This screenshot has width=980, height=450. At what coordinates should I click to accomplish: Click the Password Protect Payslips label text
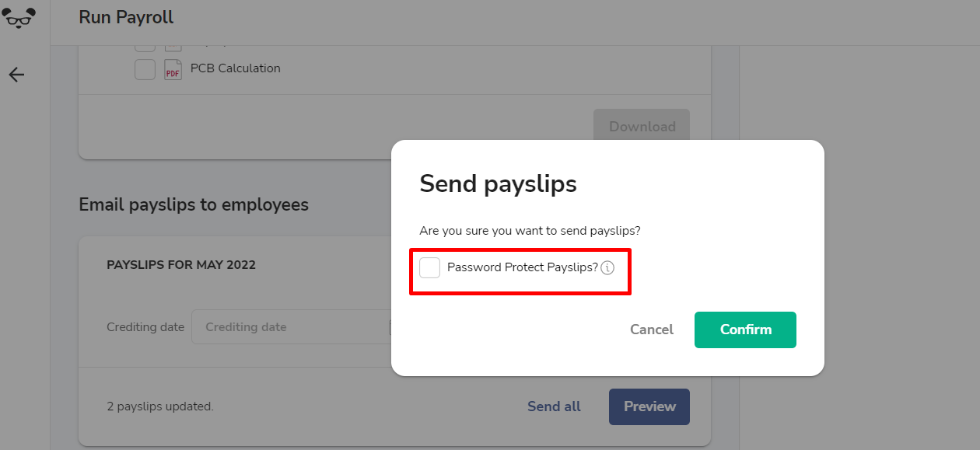[x=523, y=267]
